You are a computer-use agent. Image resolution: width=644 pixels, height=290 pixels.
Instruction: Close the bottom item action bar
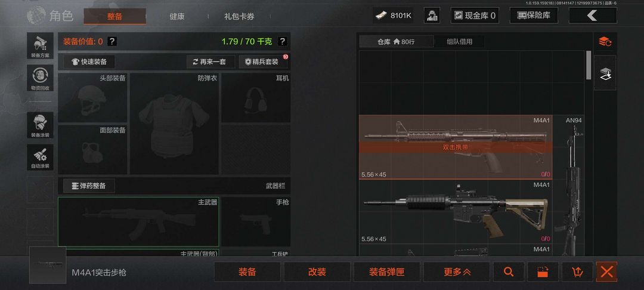coord(606,272)
